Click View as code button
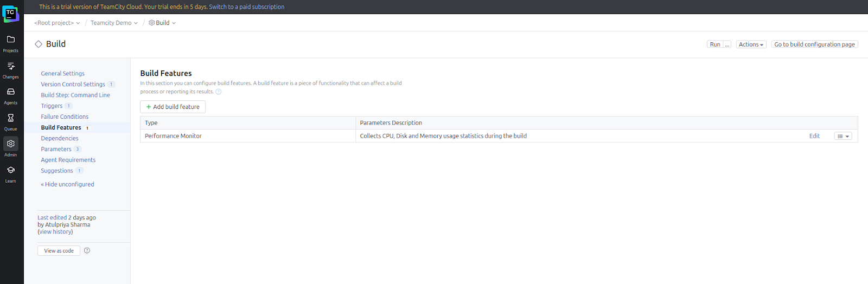Screen dimensions: 868x284 (x=59, y=250)
